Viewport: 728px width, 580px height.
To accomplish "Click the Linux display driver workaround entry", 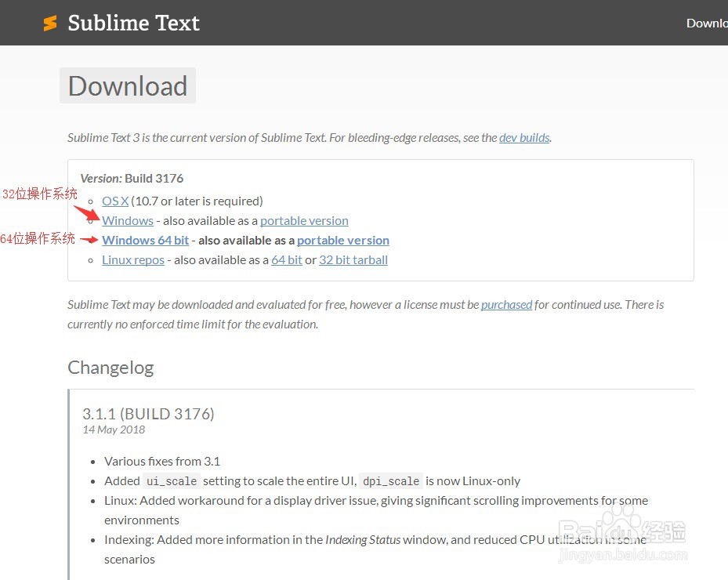I will tap(376, 510).
